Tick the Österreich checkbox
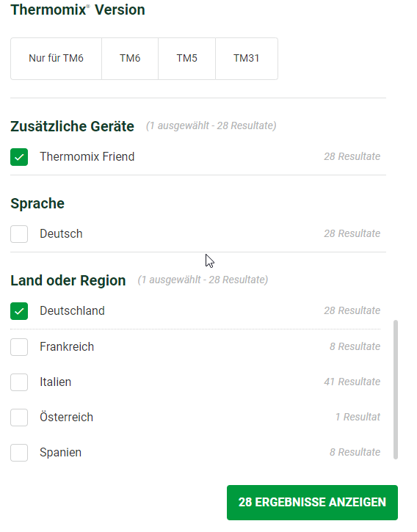417x532 pixels. (19, 418)
